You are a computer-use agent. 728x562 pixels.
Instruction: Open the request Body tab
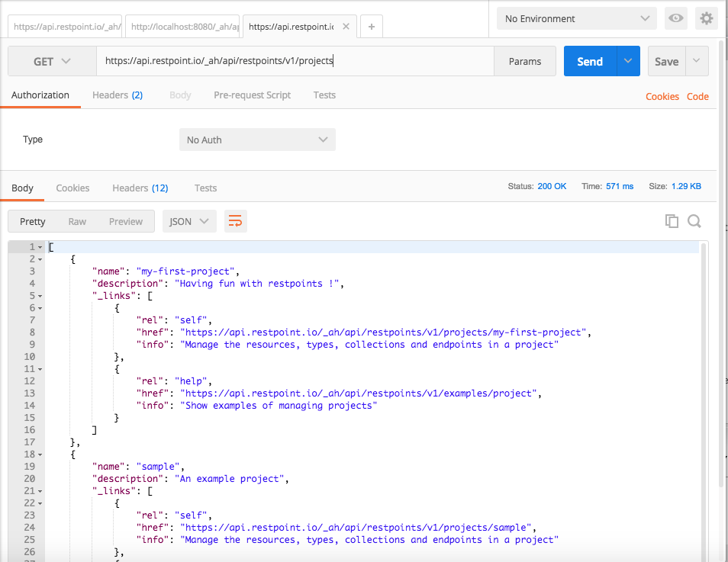tap(180, 95)
